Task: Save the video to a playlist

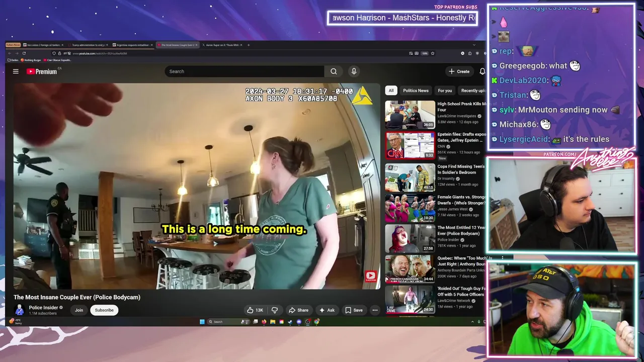Action: coord(354,310)
